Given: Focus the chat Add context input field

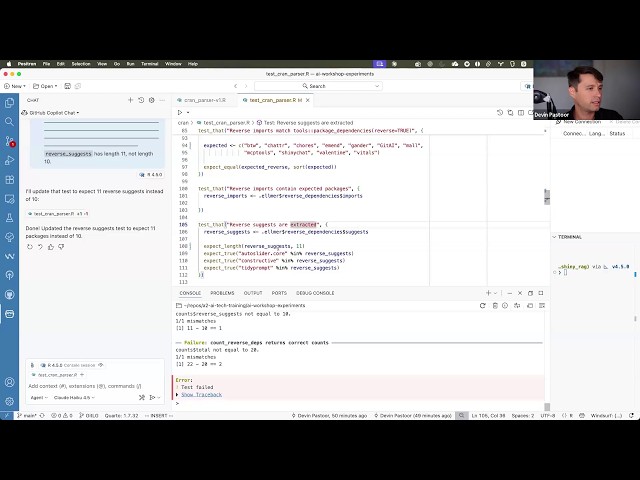Looking at the screenshot, I should coord(94,386).
